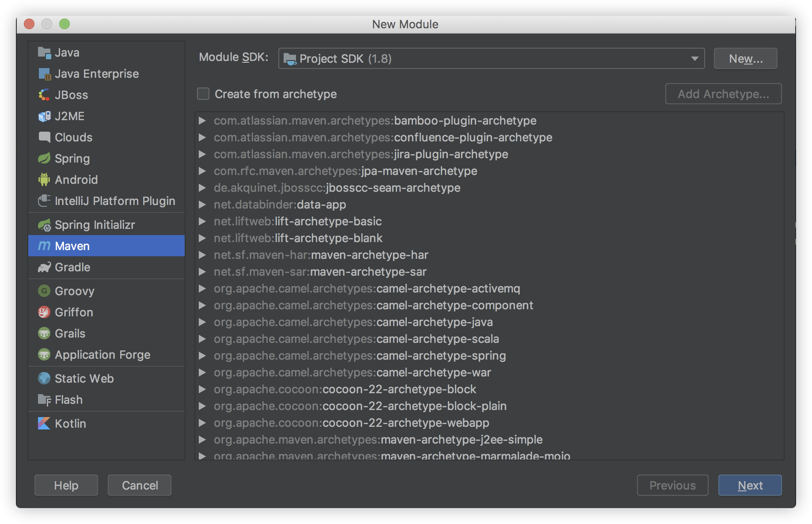The height and width of the screenshot is (524, 812).
Task: Proceed with the Next button
Action: pos(750,485)
